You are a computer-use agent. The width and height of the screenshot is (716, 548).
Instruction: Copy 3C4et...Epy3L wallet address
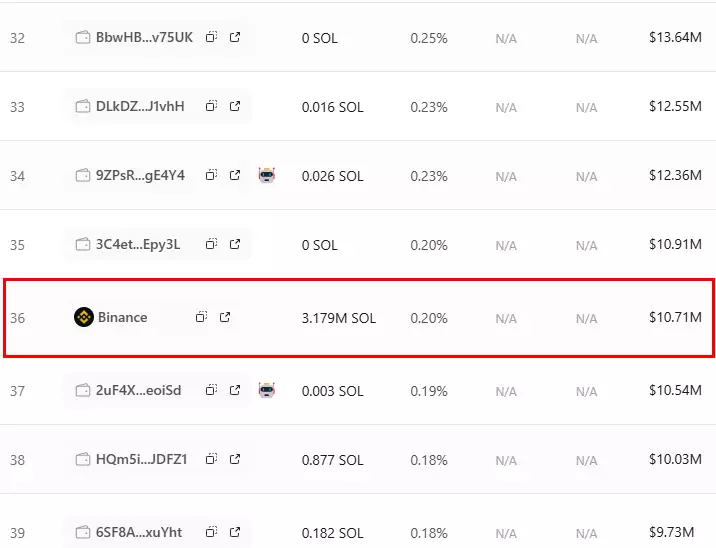tap(211, 244)
